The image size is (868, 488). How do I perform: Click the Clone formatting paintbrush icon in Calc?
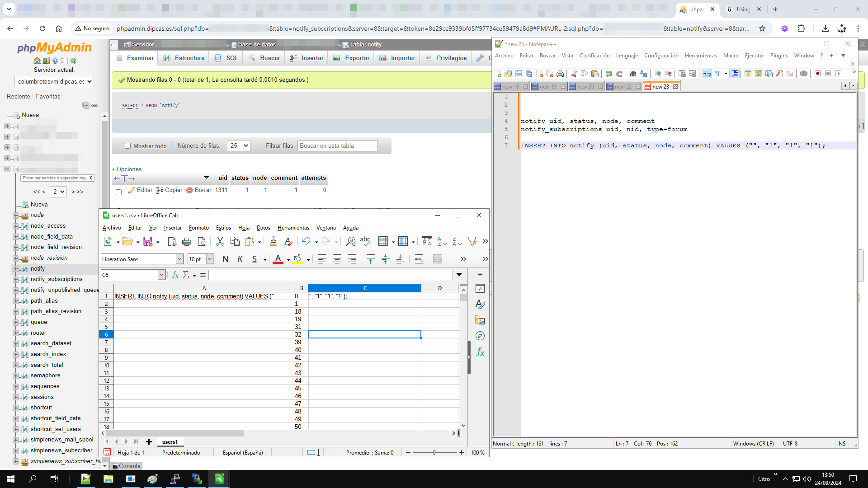273,242
